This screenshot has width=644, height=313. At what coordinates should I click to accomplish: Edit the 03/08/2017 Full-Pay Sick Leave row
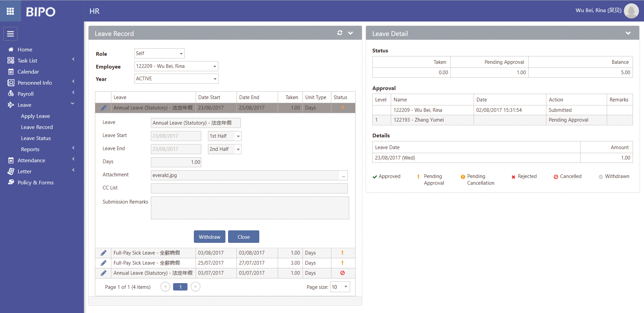point(103,253)
